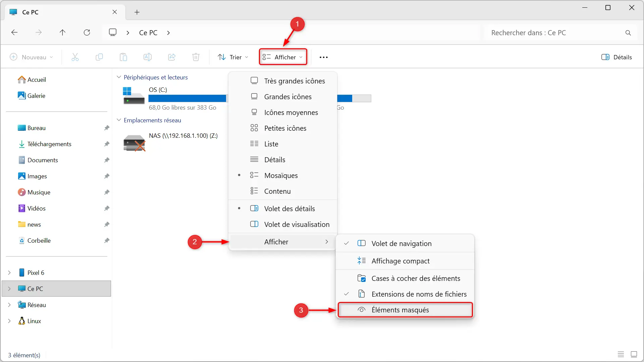Screen dimensions: 644x362
Task: Click the search magnifier icon
Action: [628, 33]
